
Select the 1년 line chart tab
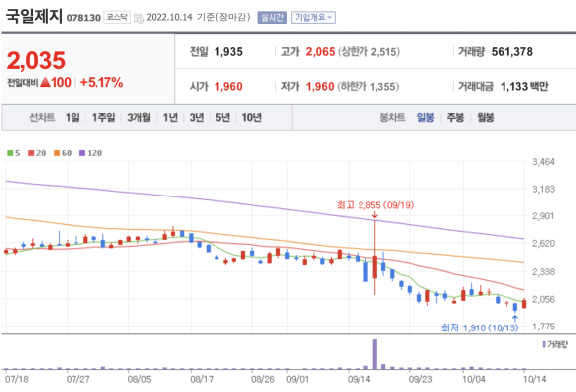[x=170, y=118]
